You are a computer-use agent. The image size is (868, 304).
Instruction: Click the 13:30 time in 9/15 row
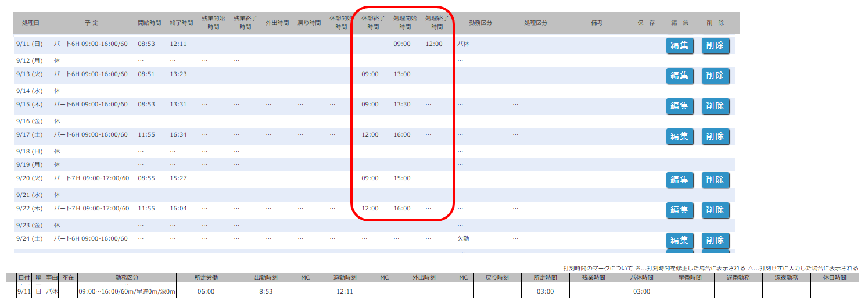click(x=402, y=105)
